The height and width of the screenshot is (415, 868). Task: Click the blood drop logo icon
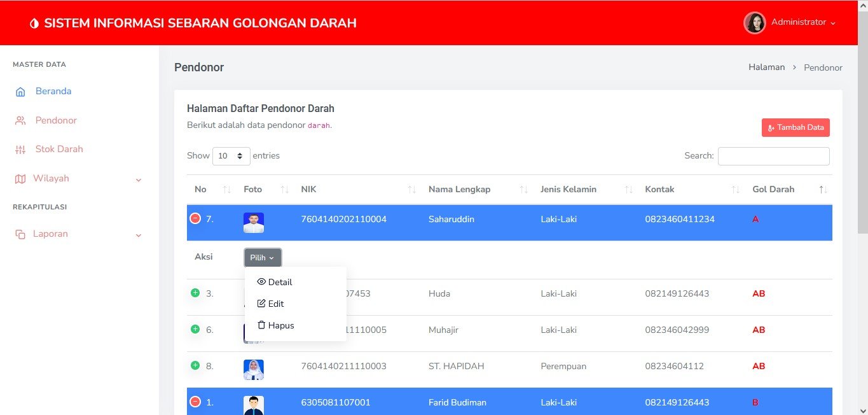pos(34,24)
